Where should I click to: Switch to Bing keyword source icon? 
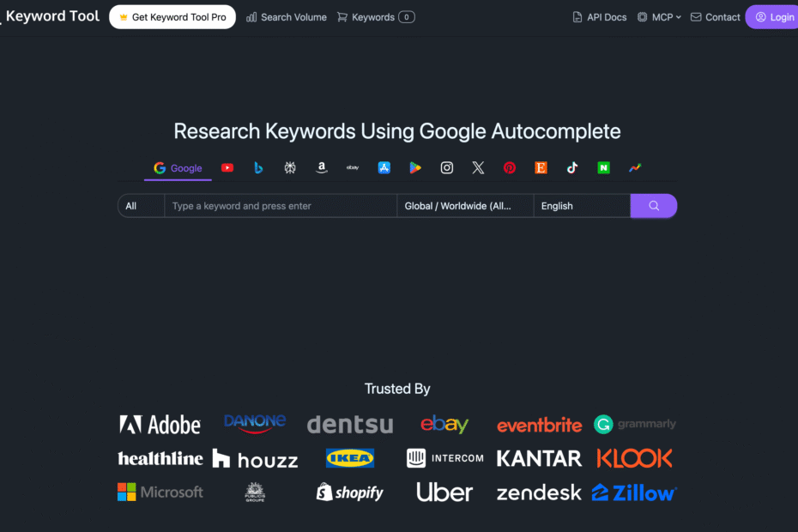(258, 167)
